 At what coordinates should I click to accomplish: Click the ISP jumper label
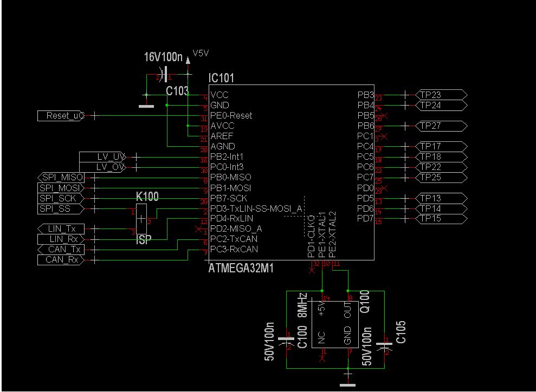click(144, 240)
